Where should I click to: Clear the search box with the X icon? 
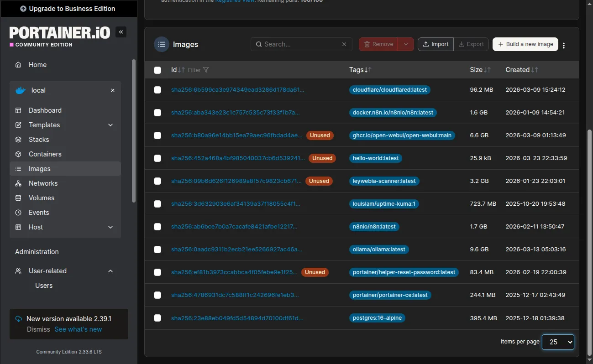pos(344,44)
